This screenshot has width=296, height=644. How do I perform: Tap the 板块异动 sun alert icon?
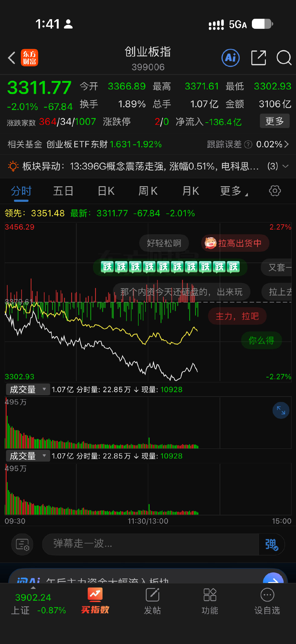(x=13, y=166)
